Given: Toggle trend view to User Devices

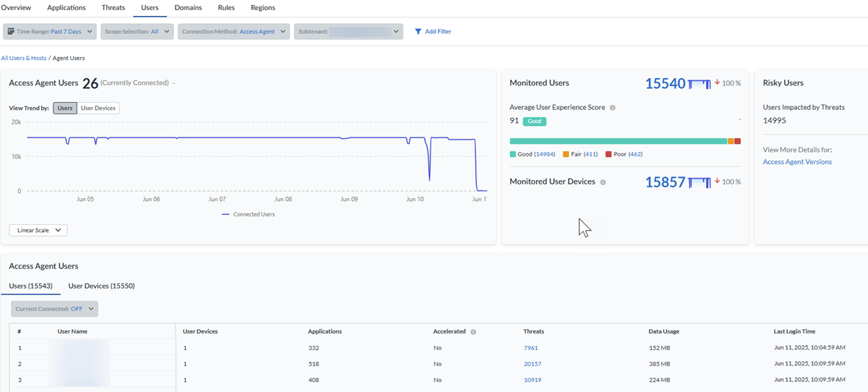Looking at the screenshot, I should [98, 108].
